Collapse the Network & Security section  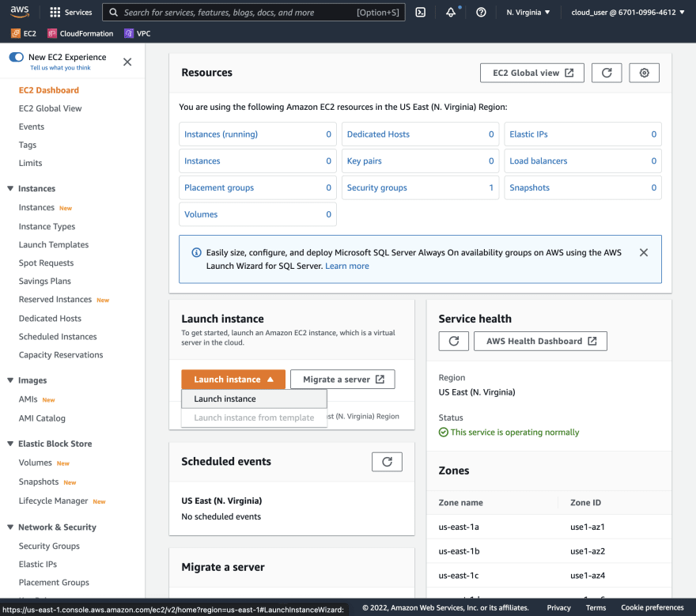tap(10, 527)
